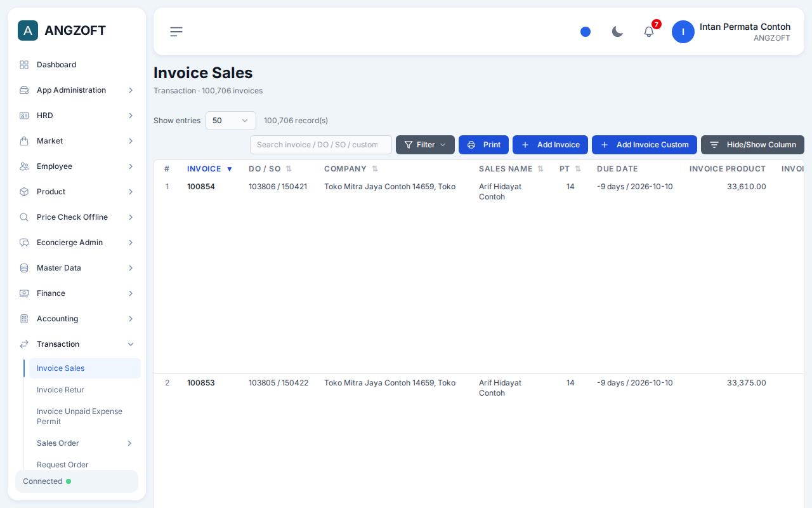The image size is (812, 508).
Task: Open the Request Order submenu item
Action: (x=85, y=465)
